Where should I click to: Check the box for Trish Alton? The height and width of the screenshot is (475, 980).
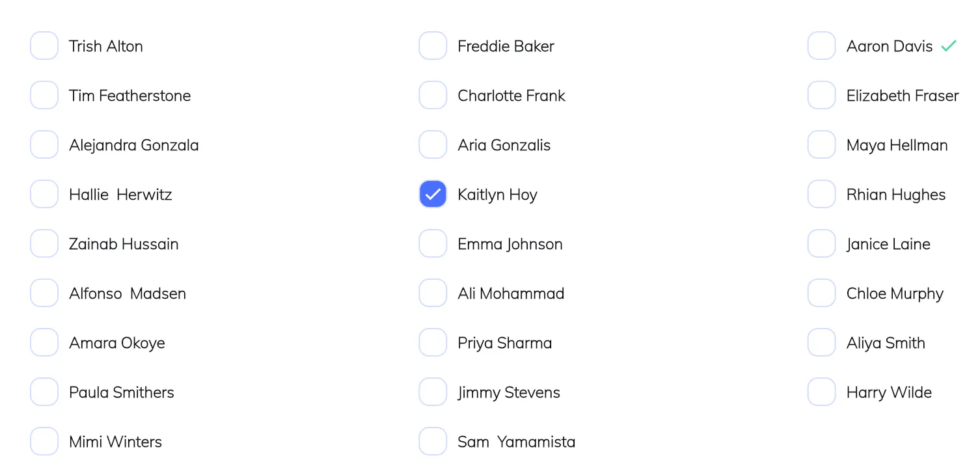tap(44, 46)
